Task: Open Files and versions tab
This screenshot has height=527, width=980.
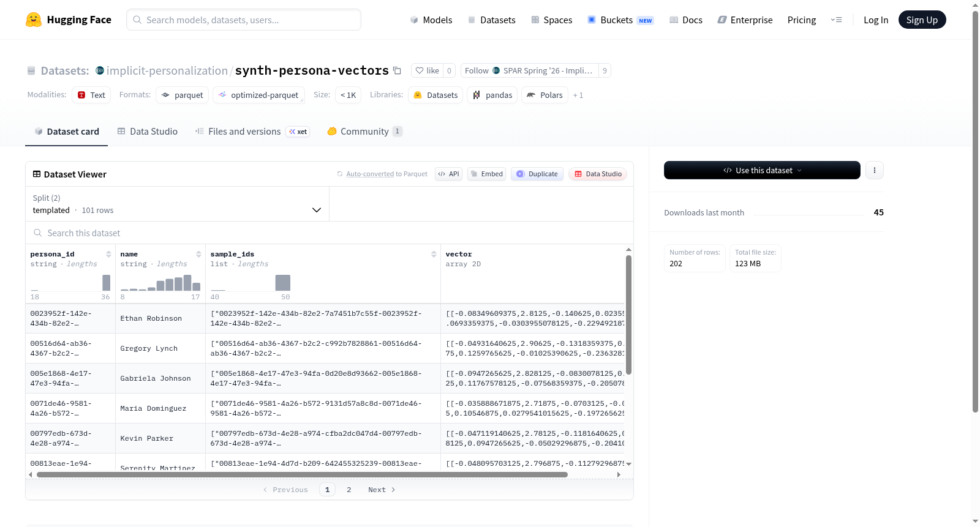Action: [252, 131]
